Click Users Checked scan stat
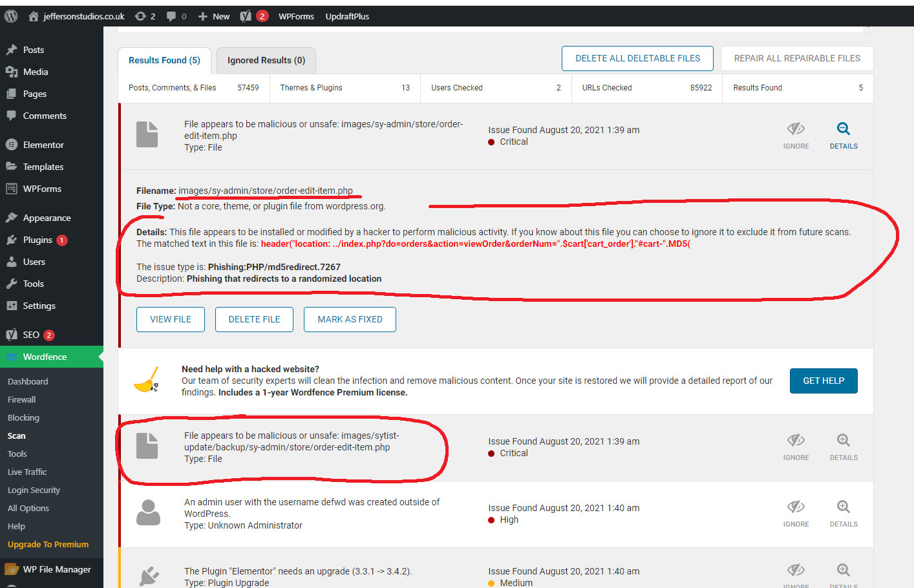914x588 pixels. click(496, 88)
